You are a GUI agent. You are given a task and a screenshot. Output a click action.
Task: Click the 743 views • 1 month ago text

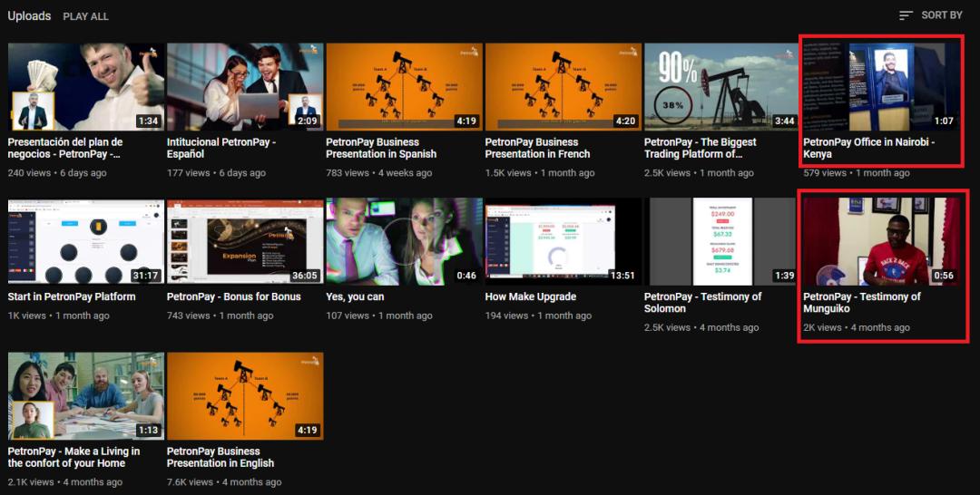tap(220, 315)
